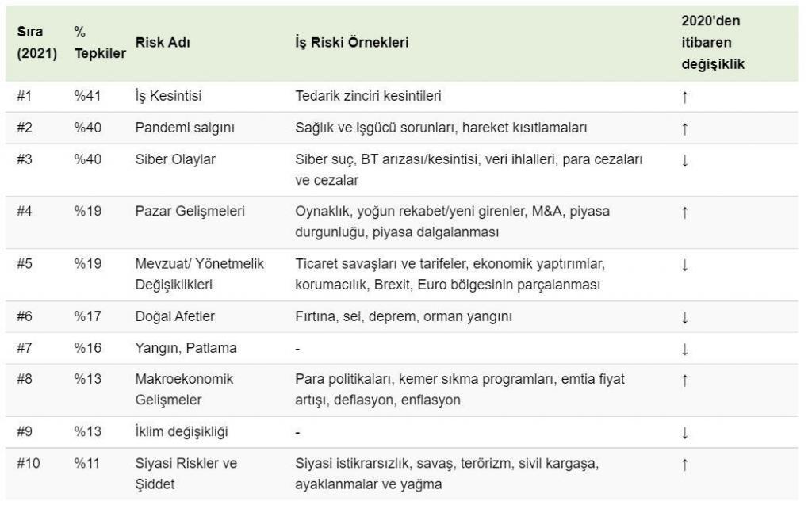Click the up arrow for İş Kesintisi

684,97
